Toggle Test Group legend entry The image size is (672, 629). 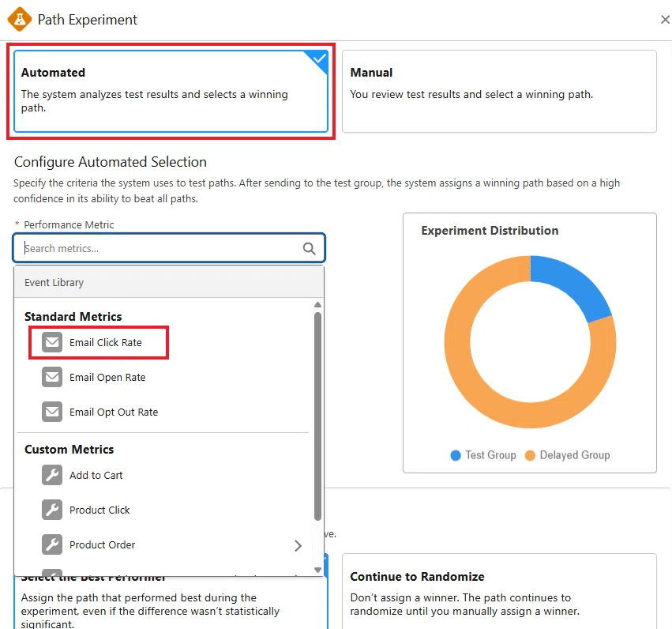coord(483,455)
